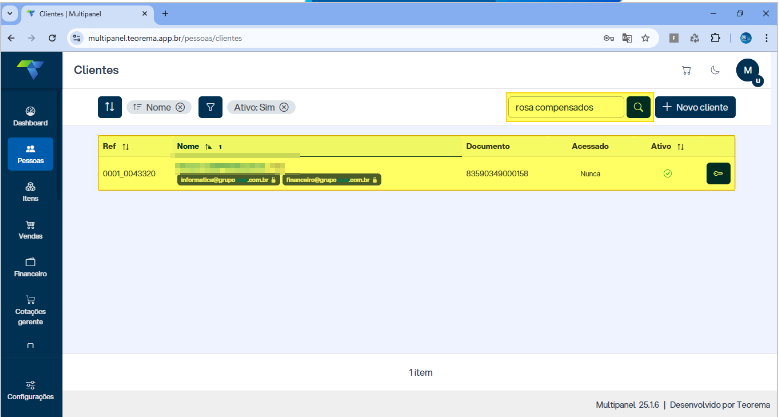Click the financeiro@grupo email tag

pyautogui.click(x=332, y=180)
